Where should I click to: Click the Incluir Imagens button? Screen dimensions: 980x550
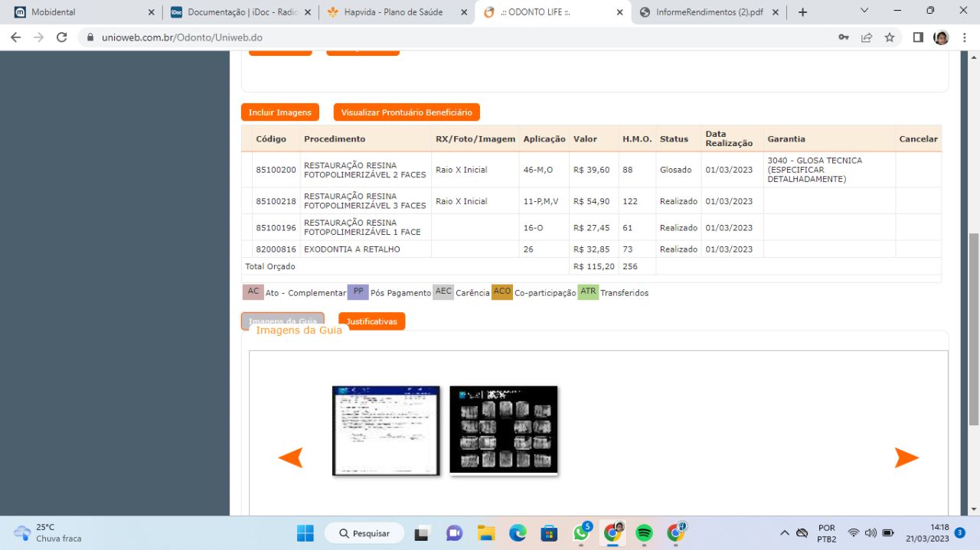point(280,112)
